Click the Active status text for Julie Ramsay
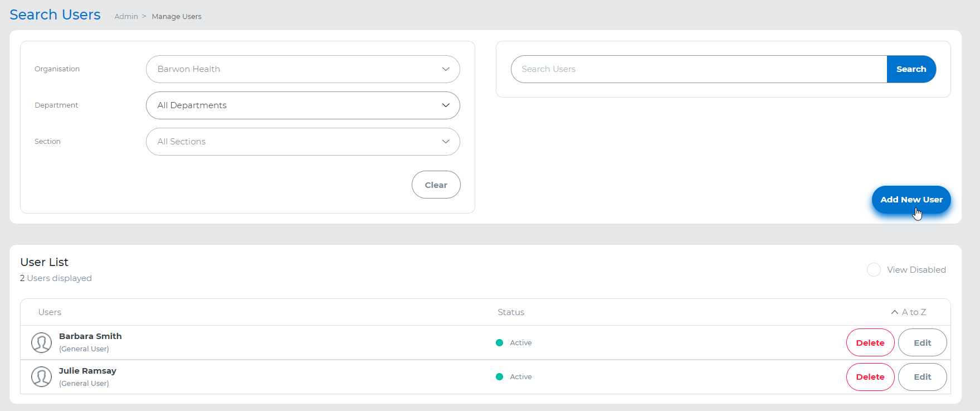This screenshot has width=980, height=411. point(521,377)
